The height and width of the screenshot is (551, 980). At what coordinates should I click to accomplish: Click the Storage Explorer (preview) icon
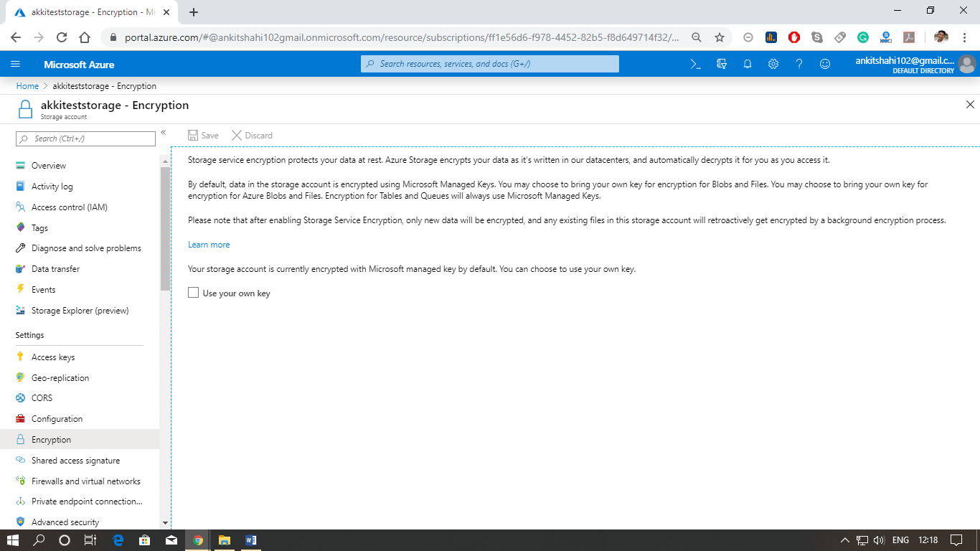point(21,311)
